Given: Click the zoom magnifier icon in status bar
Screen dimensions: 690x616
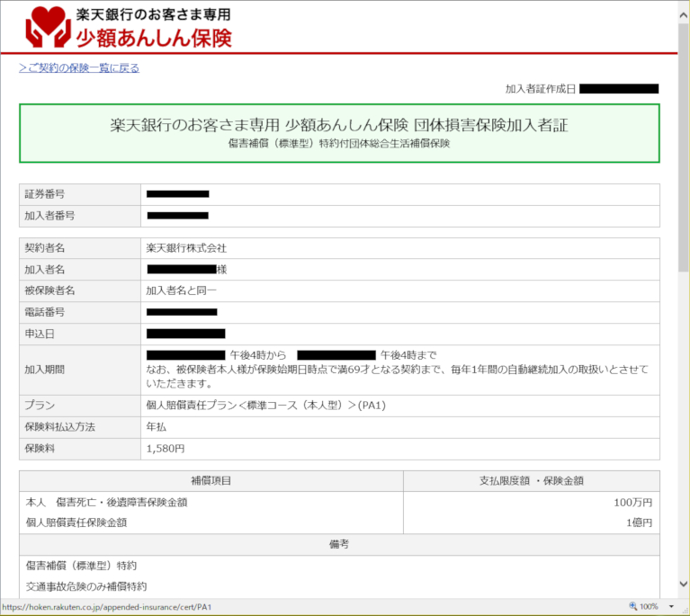Looking at the screenshot, I should pos(632,606).
